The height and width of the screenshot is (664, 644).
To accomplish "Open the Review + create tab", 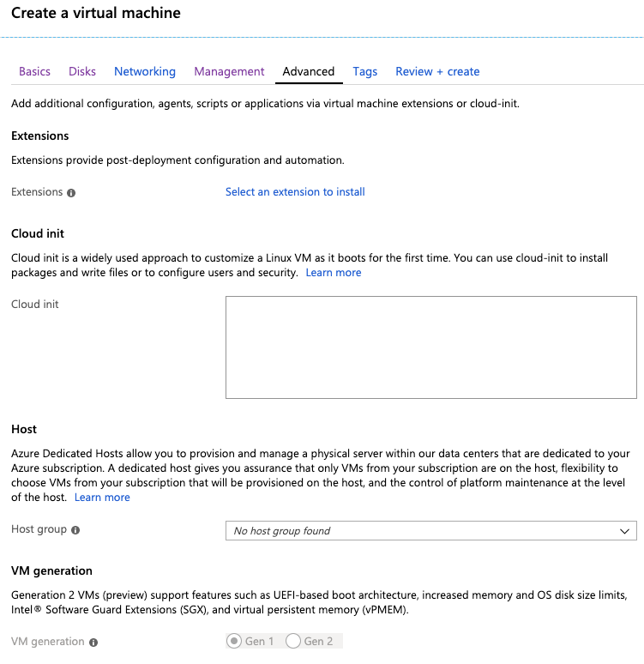I will pyautogui.click(x=437, y=71).
